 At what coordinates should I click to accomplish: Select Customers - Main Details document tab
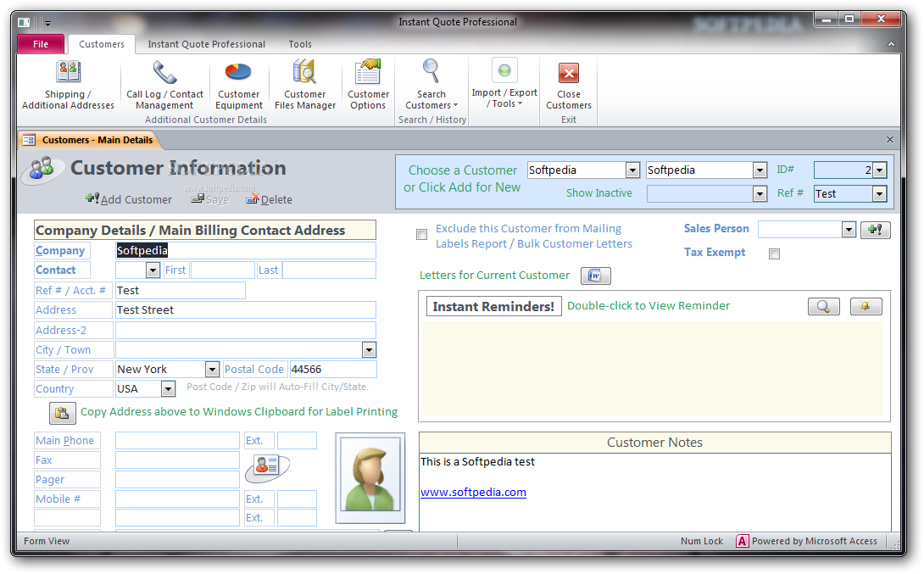[x=90, y=140]
